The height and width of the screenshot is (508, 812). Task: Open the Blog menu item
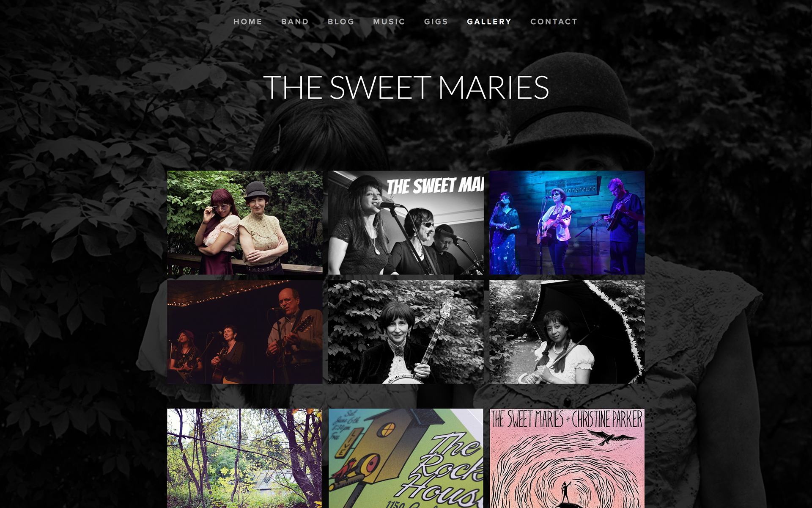[x=341, y=22]
